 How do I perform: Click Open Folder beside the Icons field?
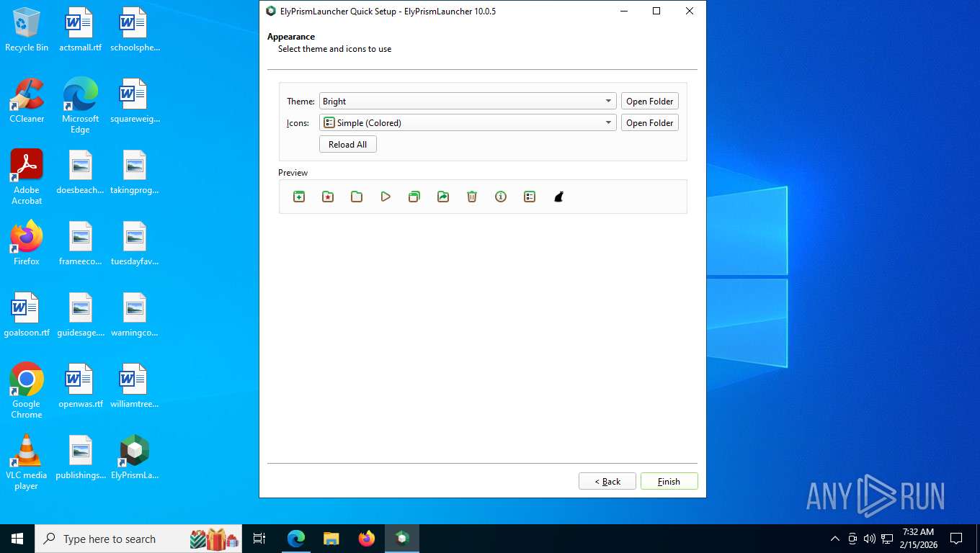coord(650,123)
